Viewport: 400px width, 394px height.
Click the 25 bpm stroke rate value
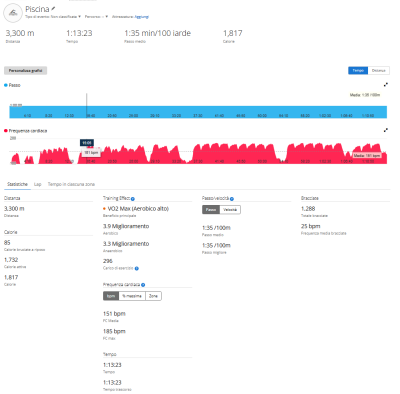[310, 226]
